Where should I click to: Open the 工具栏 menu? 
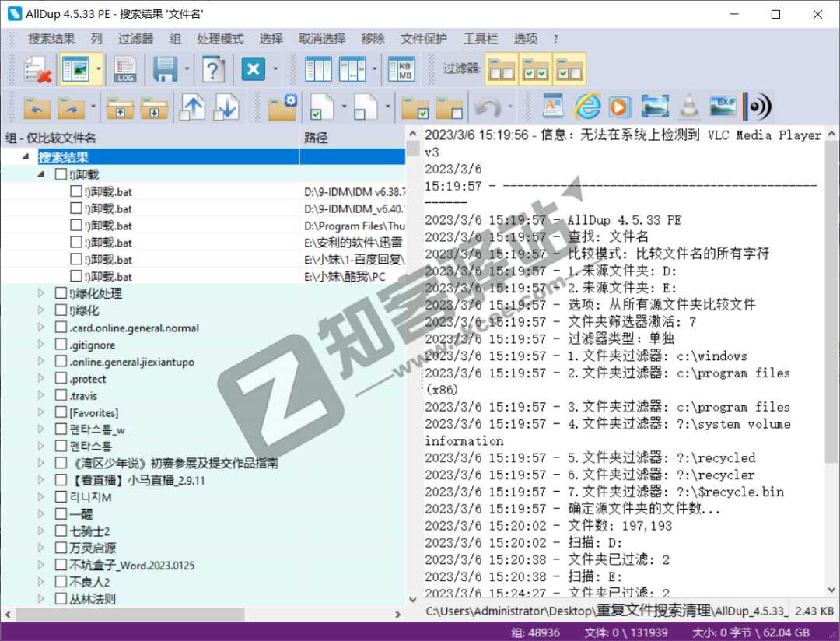point(481,38)
